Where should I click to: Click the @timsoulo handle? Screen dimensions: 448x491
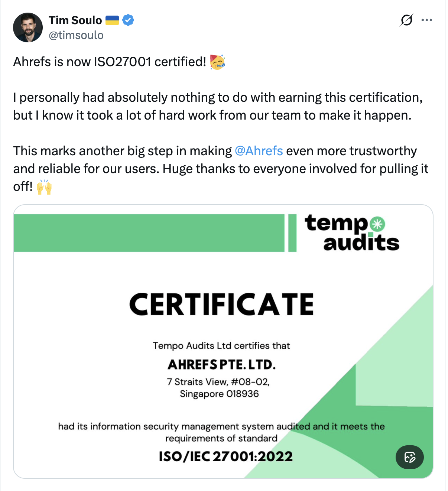(76, 35)
